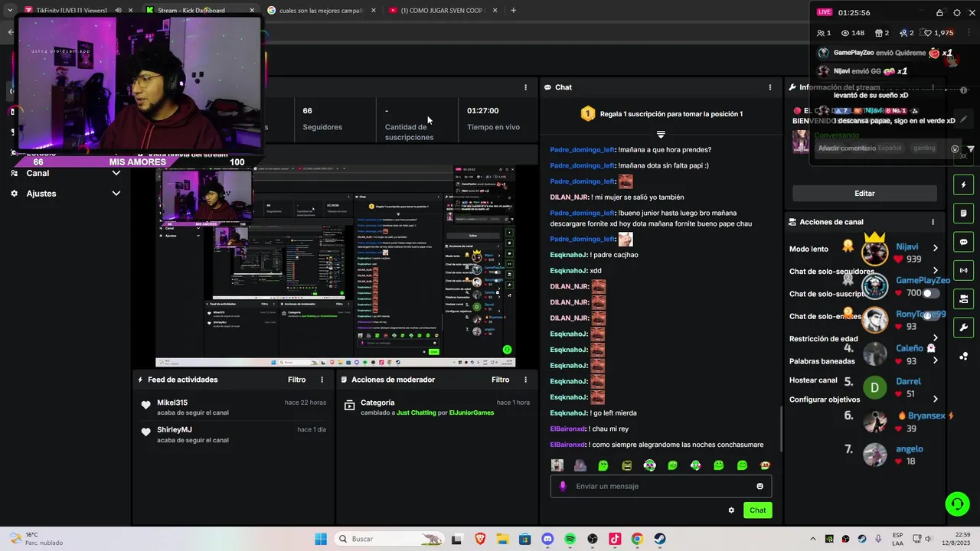Open the chat bubble sidebar icon
Viewport: 980px width, 551px height.
point(963,242)
